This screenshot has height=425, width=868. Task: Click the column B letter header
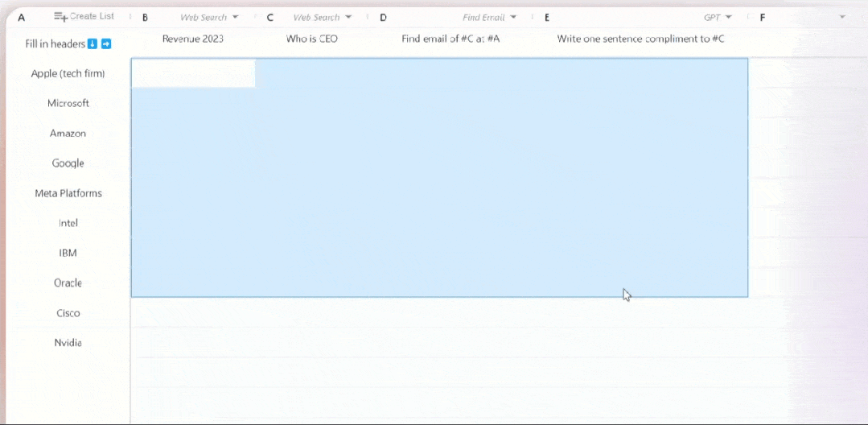[x=145, y=18]
